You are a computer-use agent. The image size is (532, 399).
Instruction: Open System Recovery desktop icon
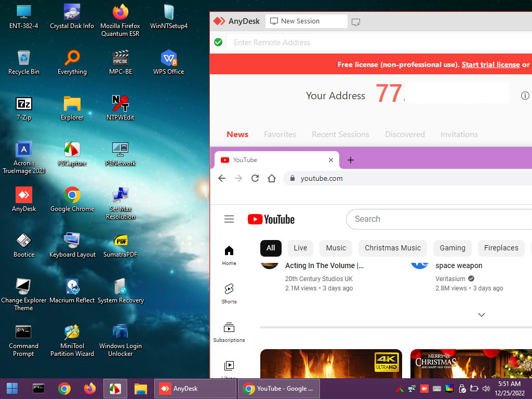coord(121,291)
